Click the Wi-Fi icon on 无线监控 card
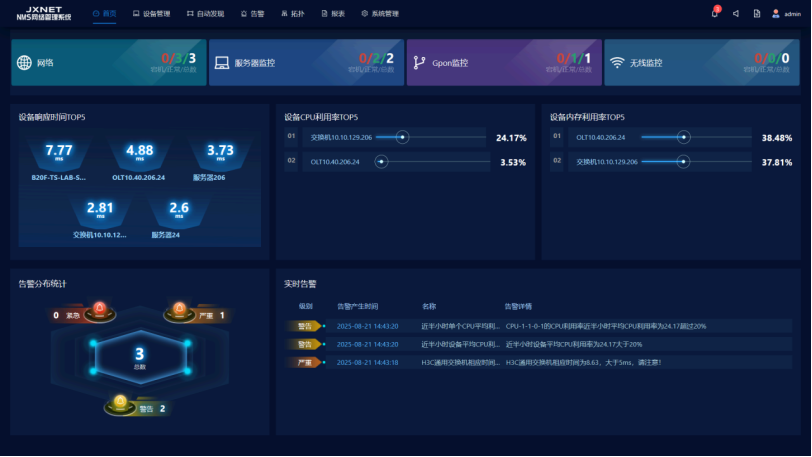This screenshot has width=812, height=457. click(x=617, y=63)
